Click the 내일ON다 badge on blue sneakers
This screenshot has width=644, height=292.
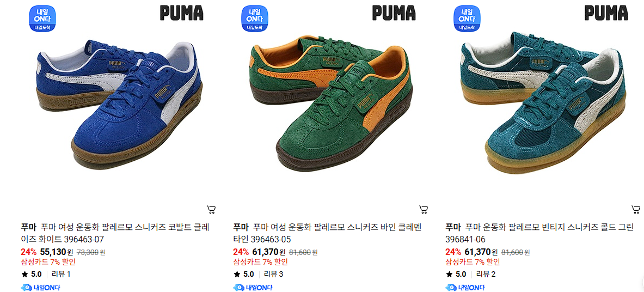42,18
